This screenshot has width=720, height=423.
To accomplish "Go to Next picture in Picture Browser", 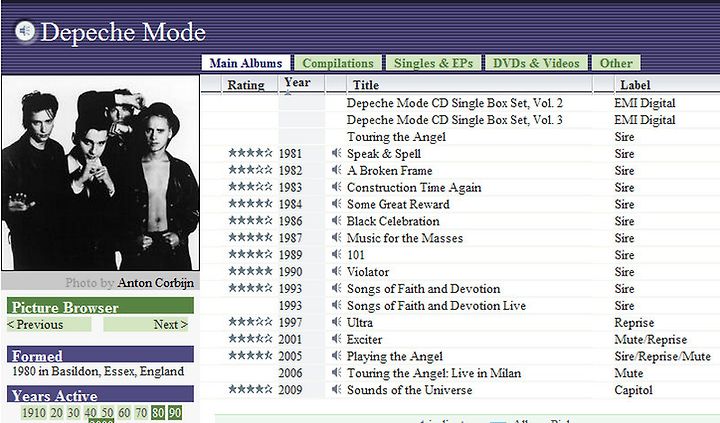I will [148, 324].
